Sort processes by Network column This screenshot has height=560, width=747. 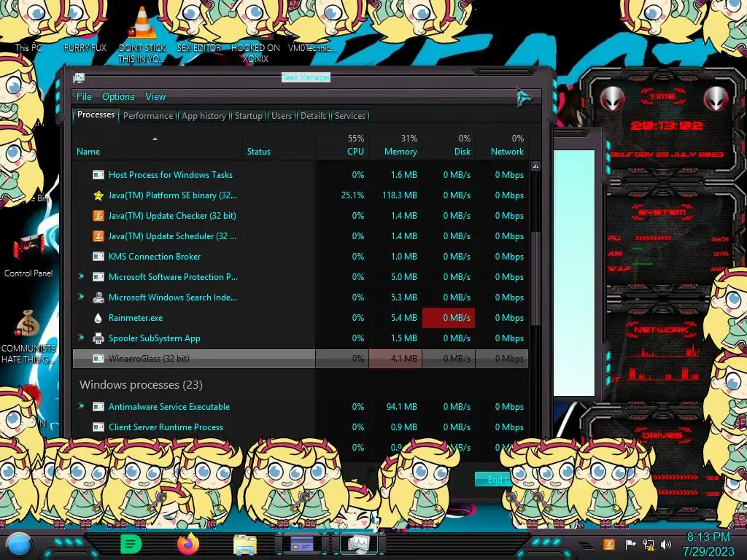tap(502, 146)
